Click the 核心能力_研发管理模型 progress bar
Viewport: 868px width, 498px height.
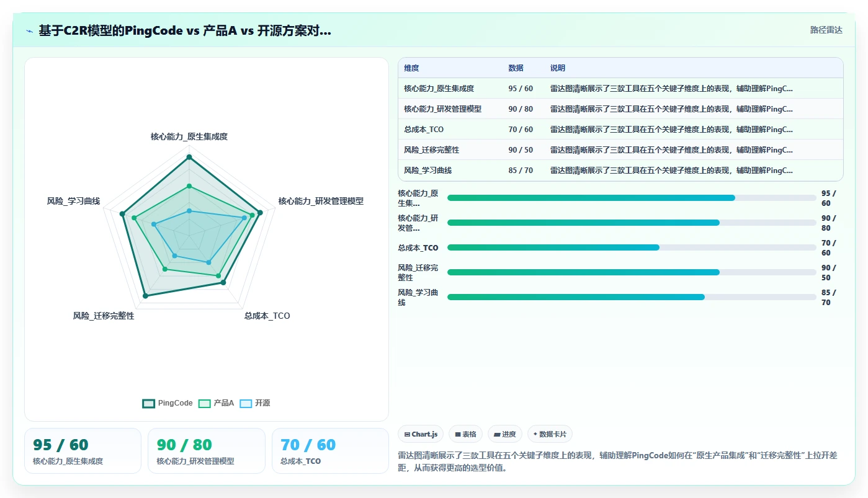pyautogui.click(x=632, y=223)
